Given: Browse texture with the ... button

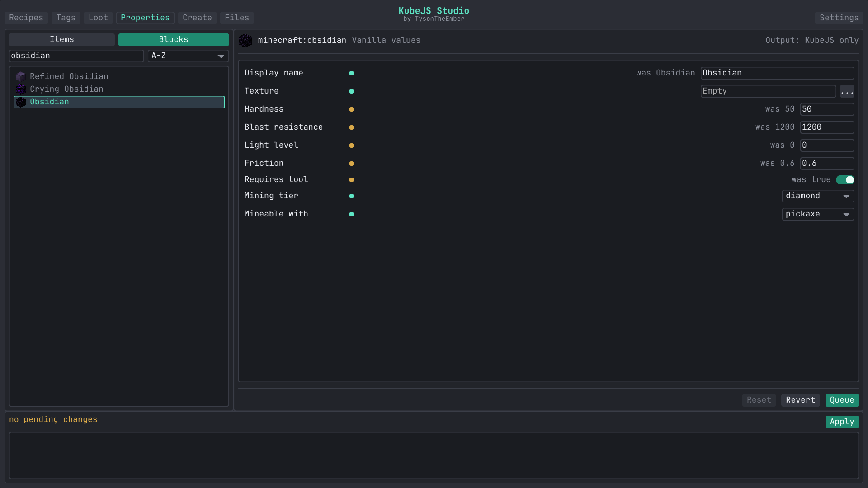Looking at the screenshot, I should tap(847, 91).
